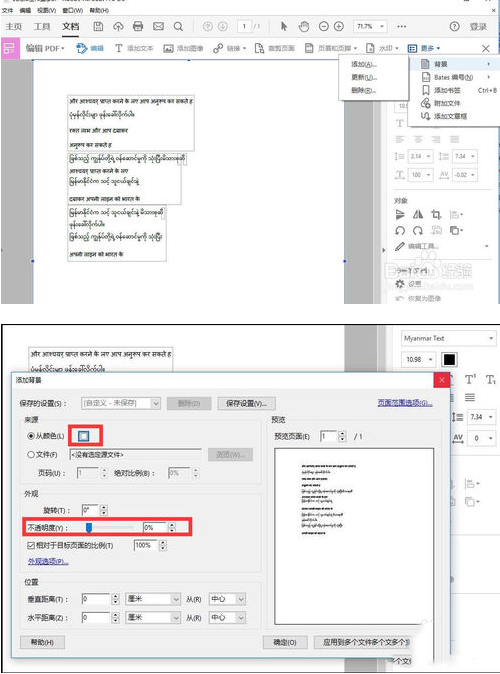
Task: Toggle 相对于目标页面的比例 checkbox
Action: pyautogui.click(x=31, y=545)
